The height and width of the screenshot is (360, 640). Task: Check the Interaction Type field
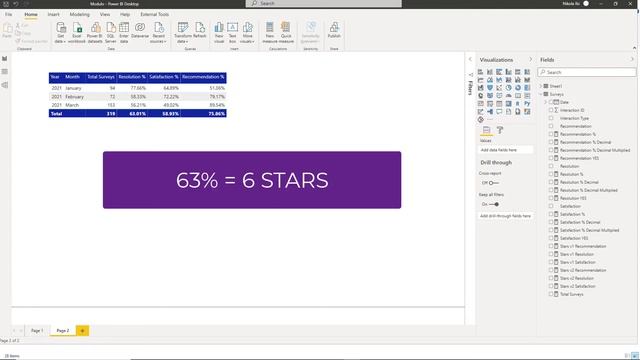551,118
